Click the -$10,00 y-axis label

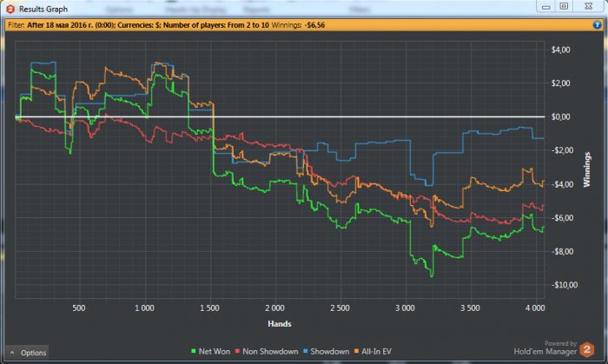coord(565,285)
